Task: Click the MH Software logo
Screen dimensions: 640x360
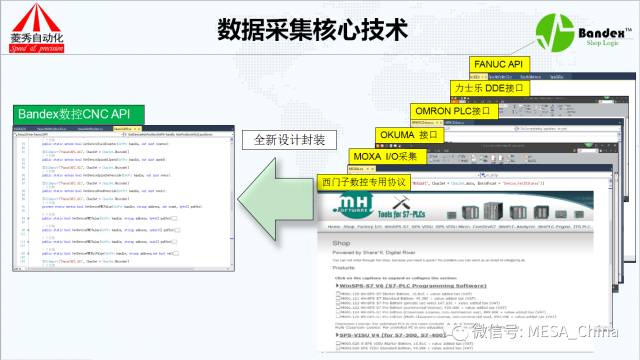Action: pos(352,205)
